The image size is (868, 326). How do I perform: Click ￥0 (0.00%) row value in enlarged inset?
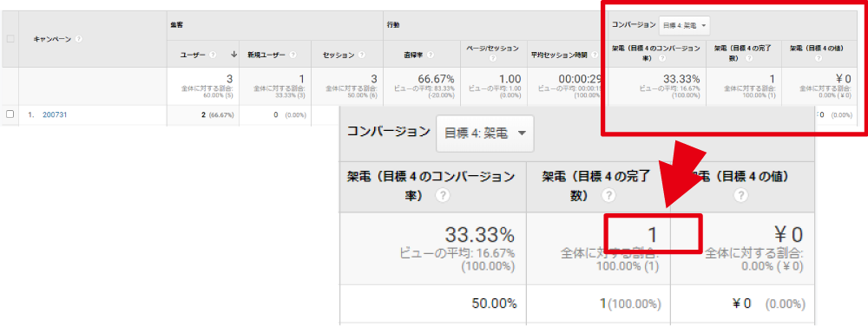768,303
